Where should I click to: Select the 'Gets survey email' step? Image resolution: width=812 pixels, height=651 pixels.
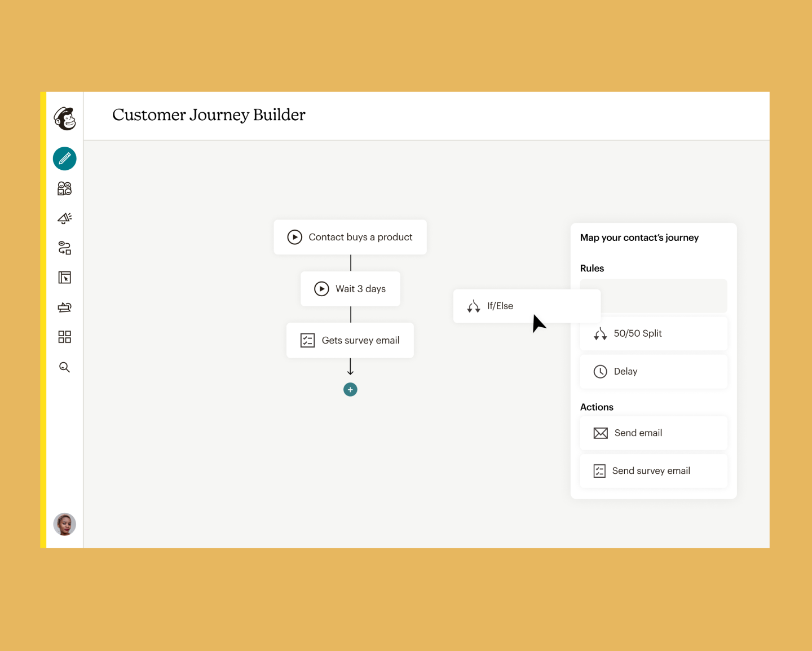coord(350,340)
